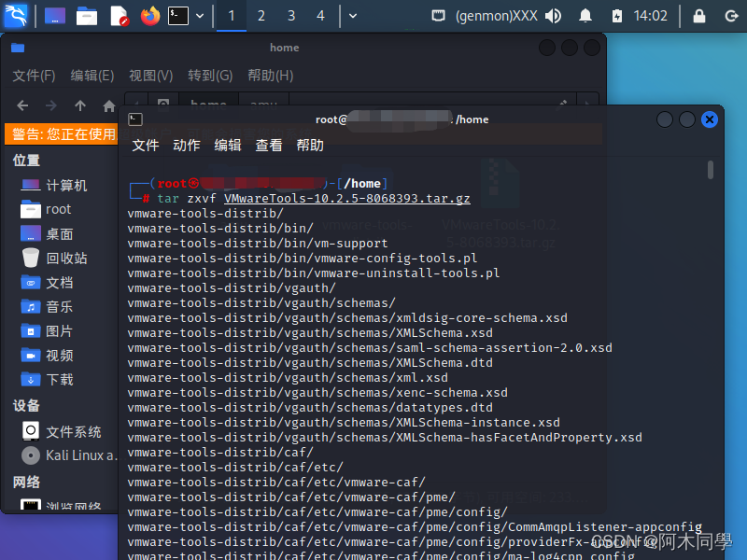747x560 pixels.
Task: Click the datatypes.dtd terminal output line
Action: point(310,408)
